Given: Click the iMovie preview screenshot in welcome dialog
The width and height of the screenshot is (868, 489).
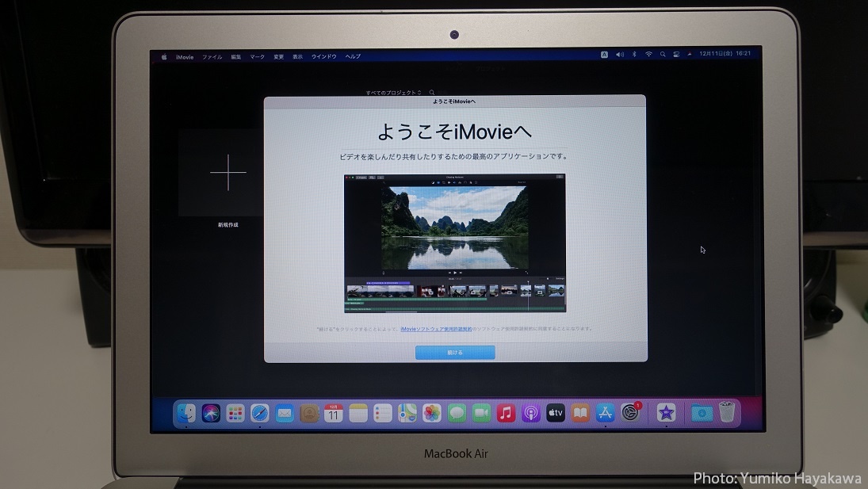Looking at the screenshot, I should click(x=455, y=243).
